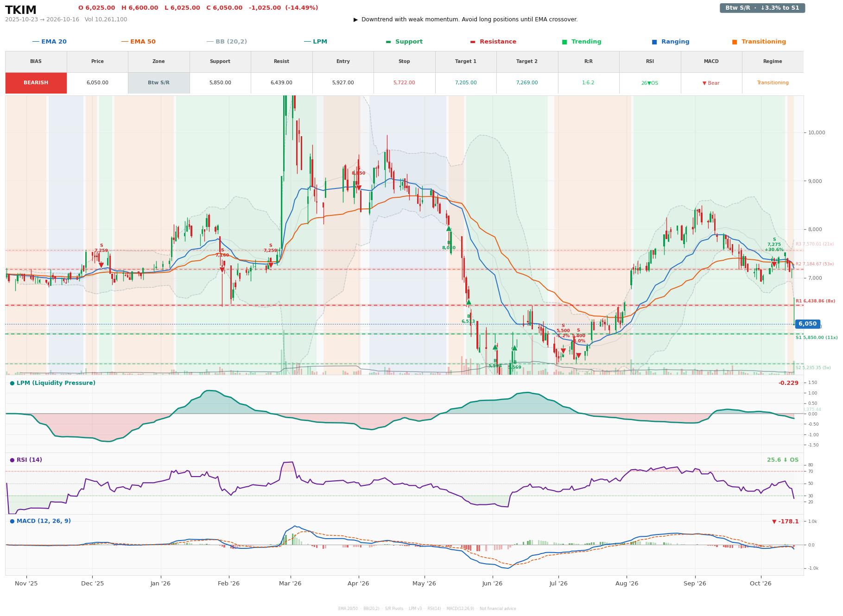Viewport: 843px width, 616px height.
Task: Click the Support value 5,850.00
Action: (x=220, y=83)
